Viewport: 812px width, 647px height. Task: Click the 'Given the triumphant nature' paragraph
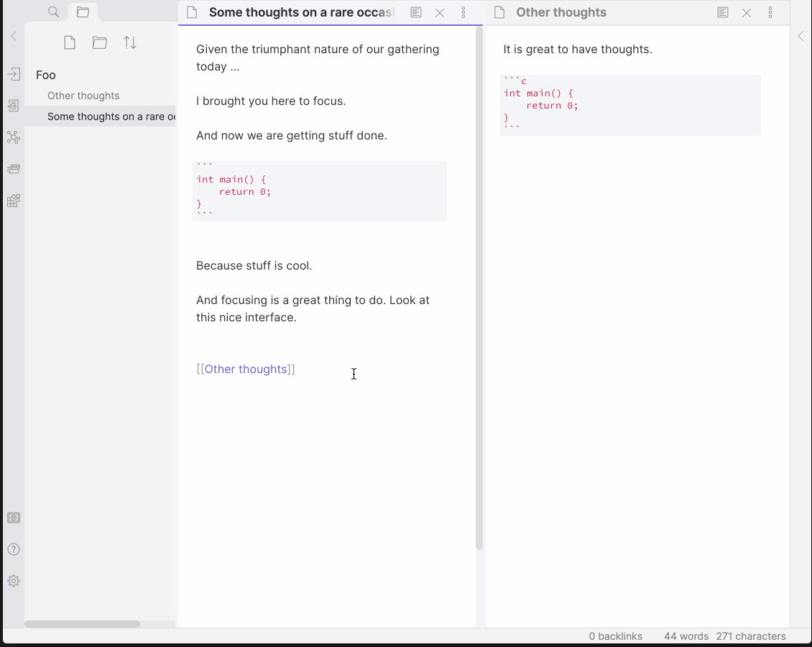click(x=318, y=58)
